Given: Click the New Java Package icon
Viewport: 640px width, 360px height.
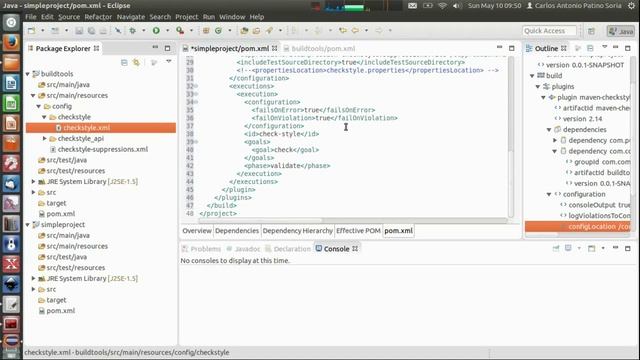Looking at the screenshot, I should pos(206,31).
